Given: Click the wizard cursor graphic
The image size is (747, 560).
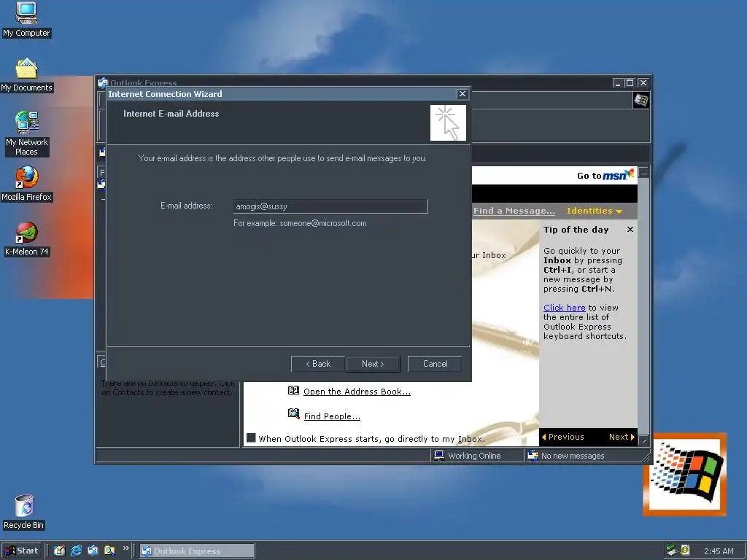Looking at the screenshot, I should pyautogui.click(x=448, y=122).
